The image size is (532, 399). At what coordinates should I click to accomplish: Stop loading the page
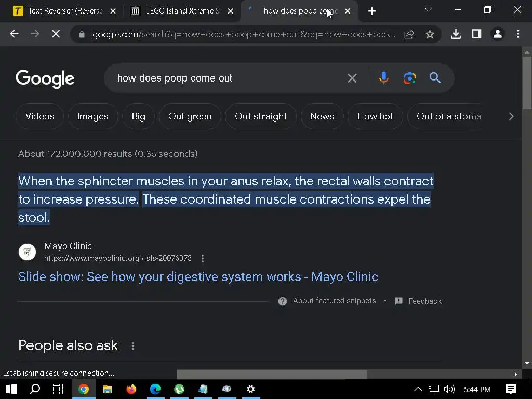click(56, 34)
